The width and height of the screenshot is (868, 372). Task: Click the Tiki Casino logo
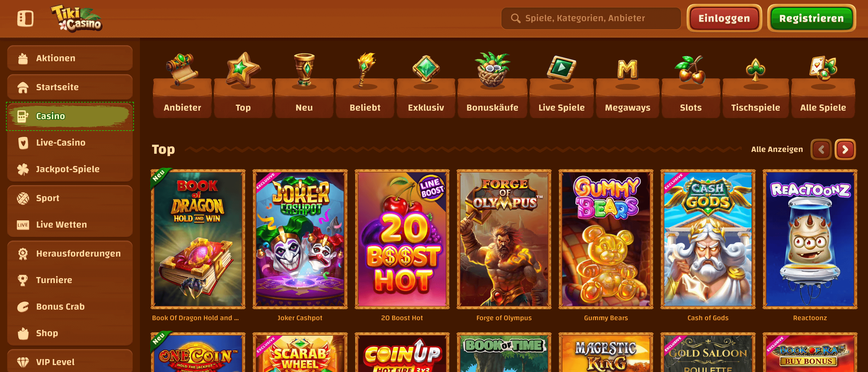77,18
